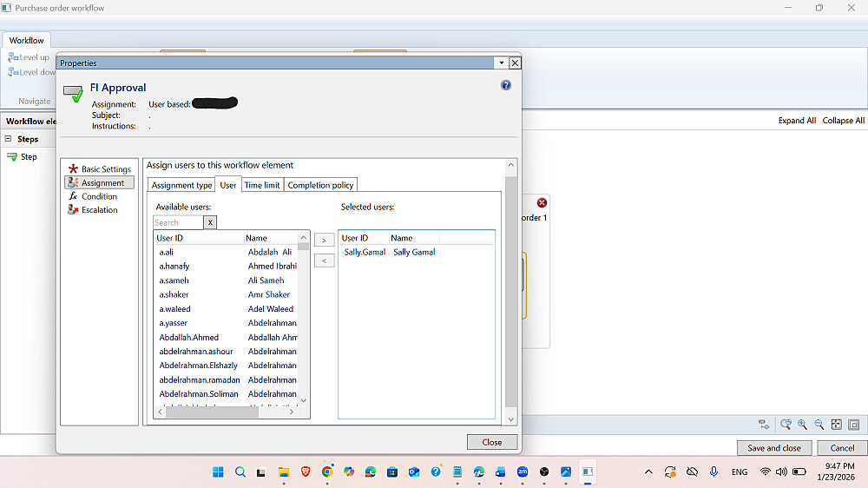This screenshot has height=488, width=868.
Task: Click the Cancel button
Action: (x=842, y=448)
